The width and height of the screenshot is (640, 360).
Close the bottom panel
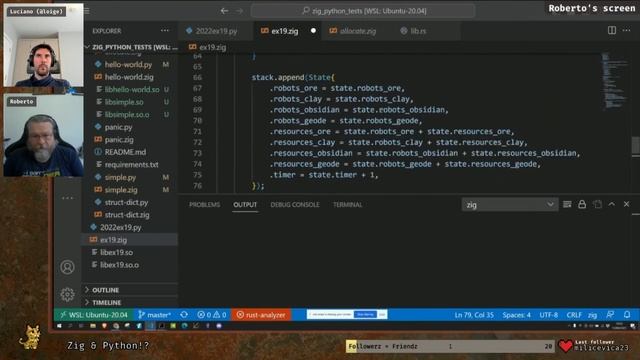click(626, 204)
